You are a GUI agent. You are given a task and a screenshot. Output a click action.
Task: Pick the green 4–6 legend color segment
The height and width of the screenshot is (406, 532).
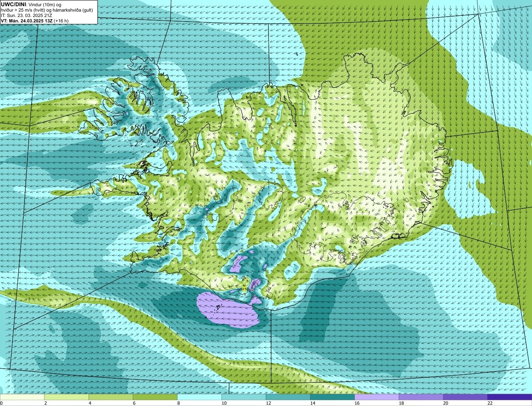(x=111, y=397)
